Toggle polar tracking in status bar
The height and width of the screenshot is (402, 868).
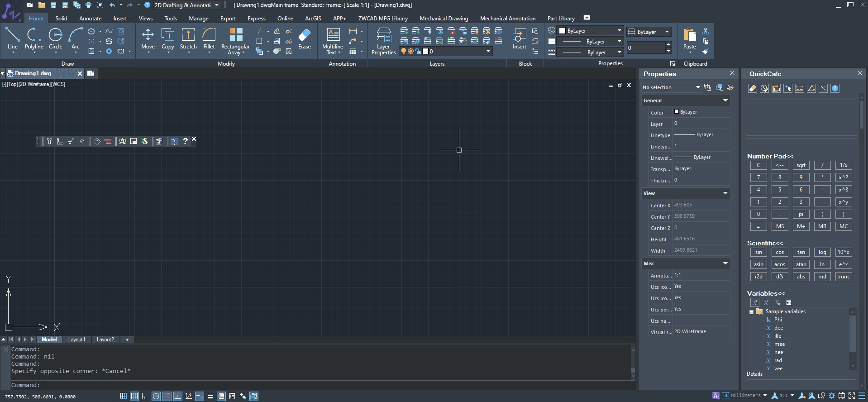(x=156, y=396)
